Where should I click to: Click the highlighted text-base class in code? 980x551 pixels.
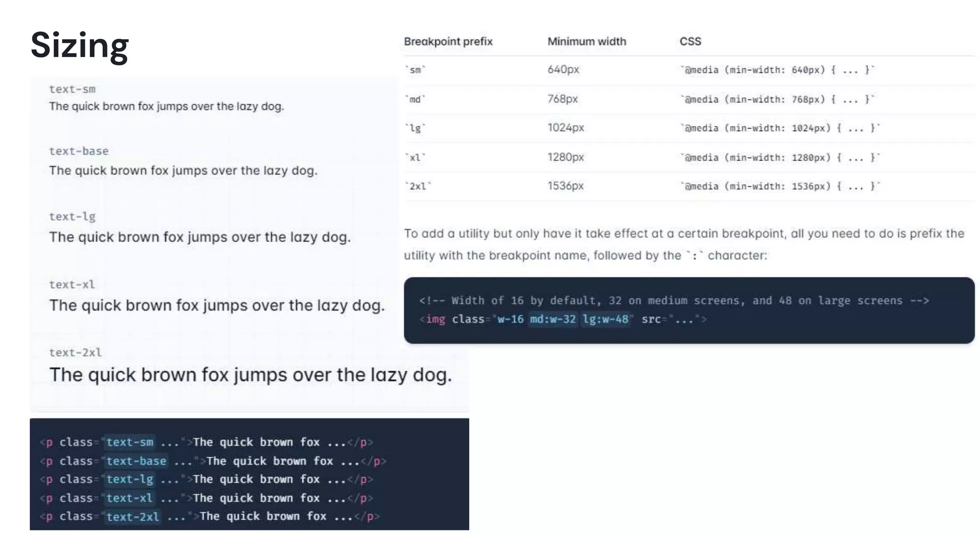tap(136, 461)
